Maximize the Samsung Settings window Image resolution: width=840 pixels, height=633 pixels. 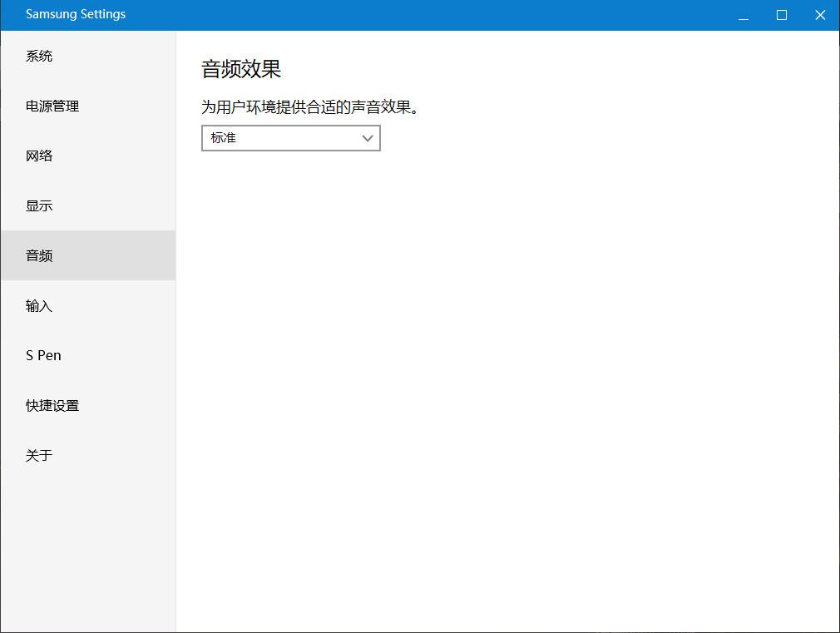pyautogui.click(x=781, y=14)
